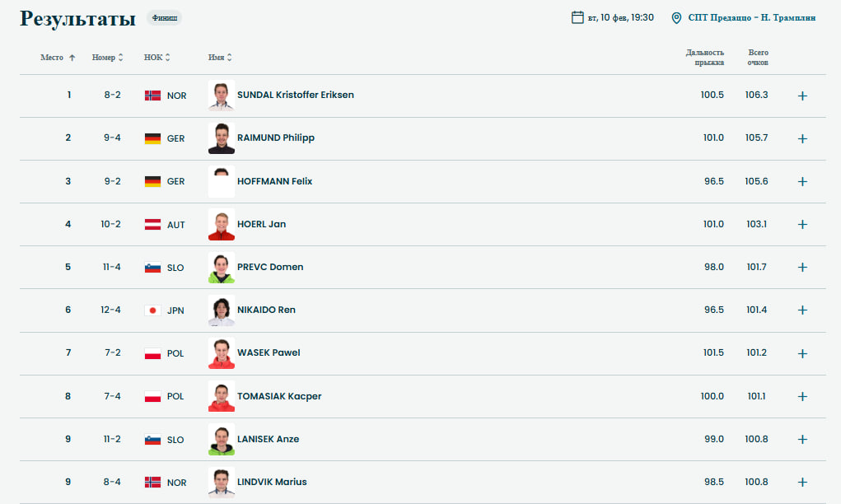Sort table by НОК column

click(157, 58)
